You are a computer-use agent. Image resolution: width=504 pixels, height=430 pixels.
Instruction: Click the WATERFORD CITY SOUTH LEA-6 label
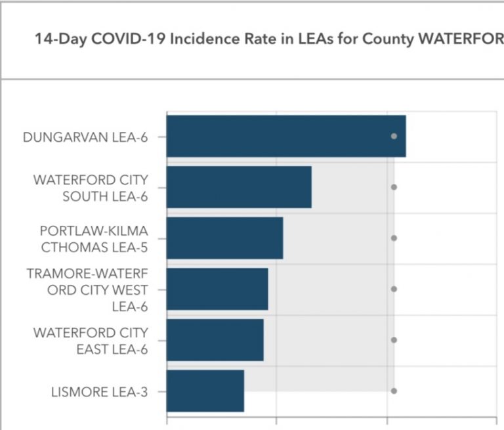click(91, 188)
